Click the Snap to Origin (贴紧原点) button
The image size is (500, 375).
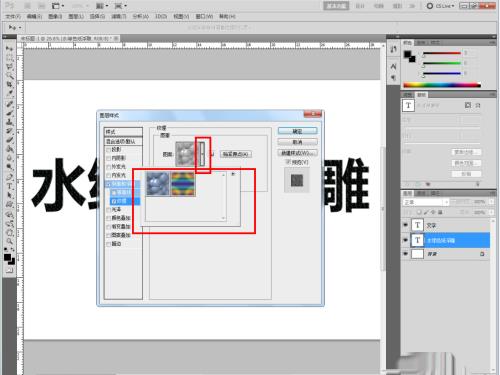coord(236,154)
